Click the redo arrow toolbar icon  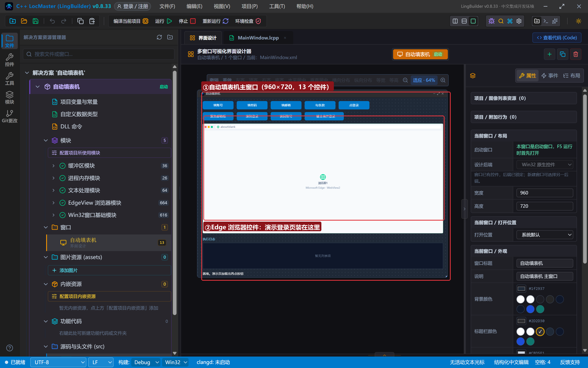[64, 21]
